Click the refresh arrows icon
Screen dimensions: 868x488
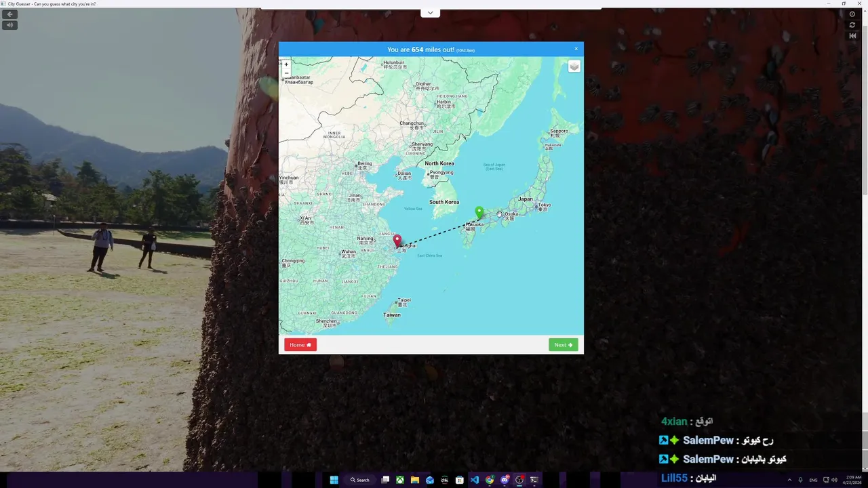pyautogui.click(x=852, y=25)
